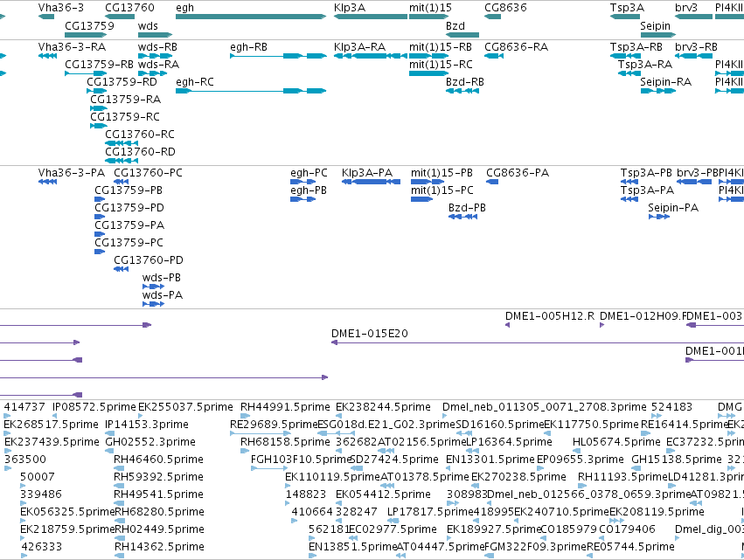Select the Bzd-RB transcript label
744x560 pixels.
[x=465, y=82]
